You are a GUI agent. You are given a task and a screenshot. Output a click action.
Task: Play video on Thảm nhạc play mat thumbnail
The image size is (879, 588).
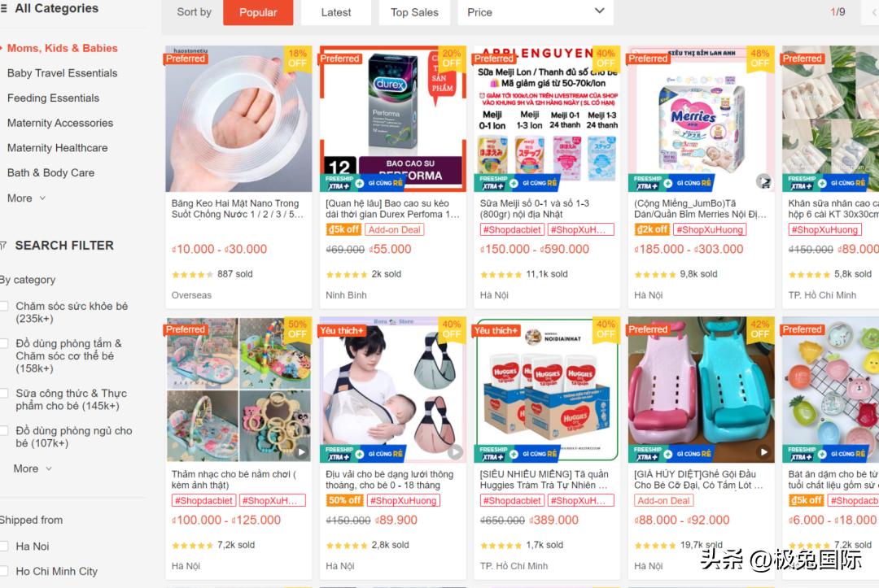click(x=302, y=451)
